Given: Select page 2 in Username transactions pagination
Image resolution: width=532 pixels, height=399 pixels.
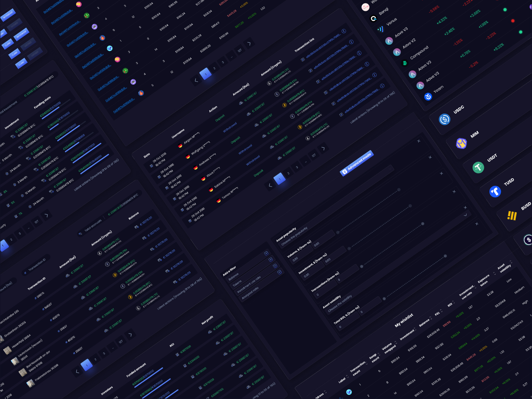Looking at the screenshot, I should pos(288,173).
